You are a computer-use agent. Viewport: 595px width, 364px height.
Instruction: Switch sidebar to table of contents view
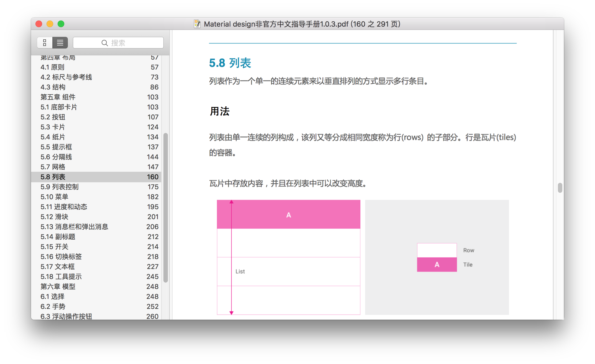pos(60,43)
